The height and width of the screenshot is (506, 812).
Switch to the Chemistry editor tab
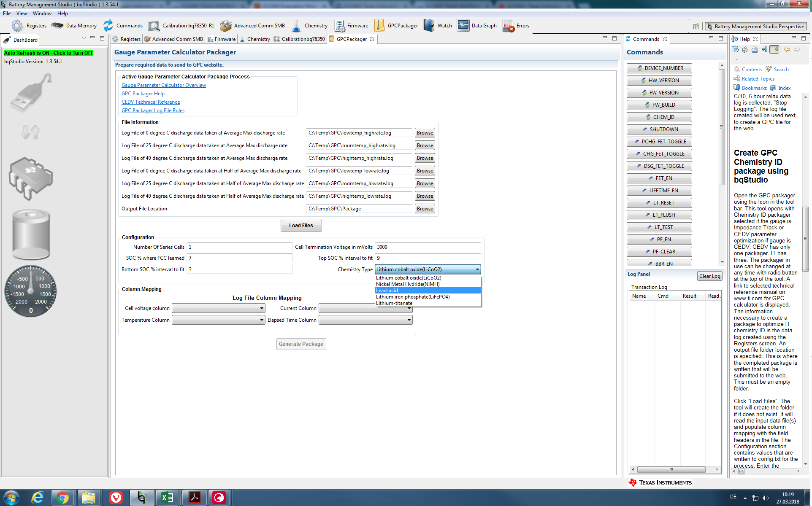[x=255, y=39]
